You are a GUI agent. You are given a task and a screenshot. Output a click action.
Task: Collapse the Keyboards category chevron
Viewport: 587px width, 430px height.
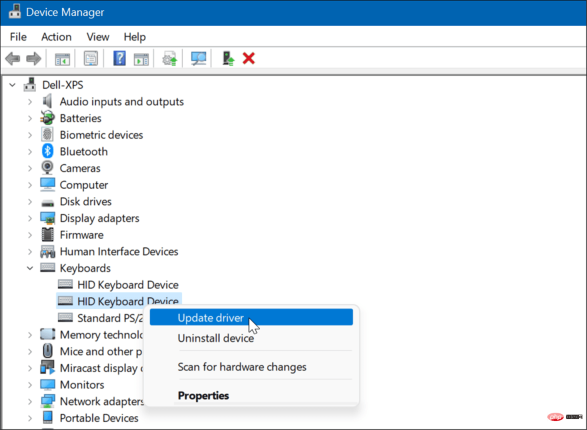(30, 268)
